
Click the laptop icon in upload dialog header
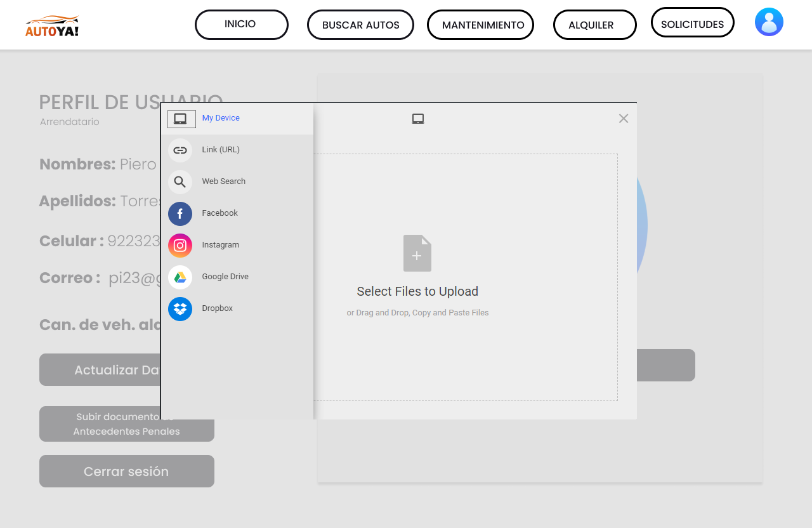(418, 119)
